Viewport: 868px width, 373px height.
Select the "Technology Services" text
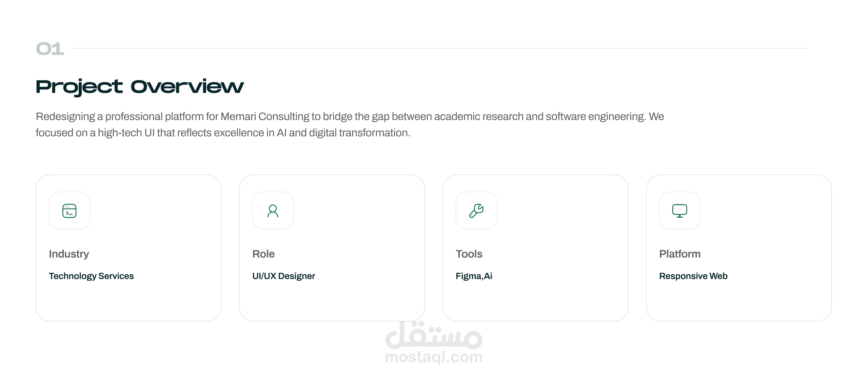coord(91,276)
